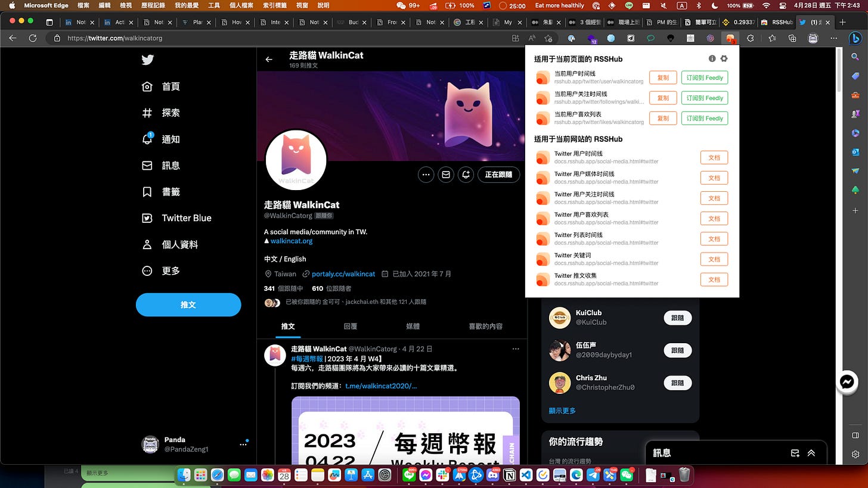
Task: Follow 伍伍声 account
Action: point(678,350)
